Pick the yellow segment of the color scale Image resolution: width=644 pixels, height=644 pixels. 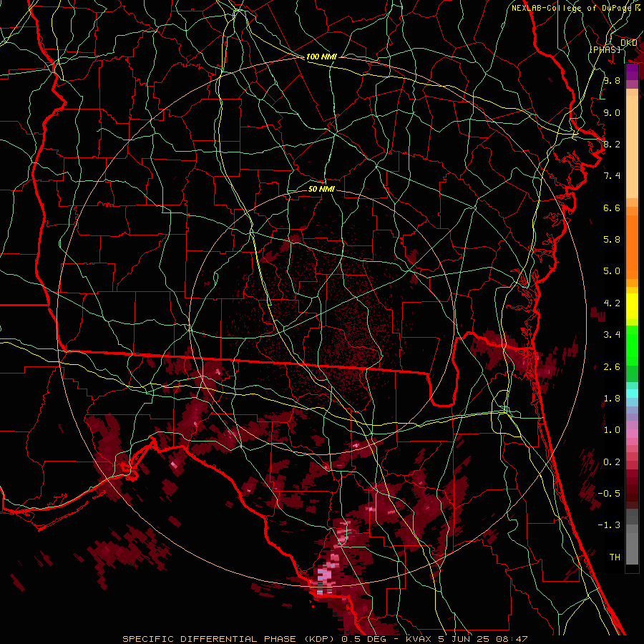tap(632, 306)
